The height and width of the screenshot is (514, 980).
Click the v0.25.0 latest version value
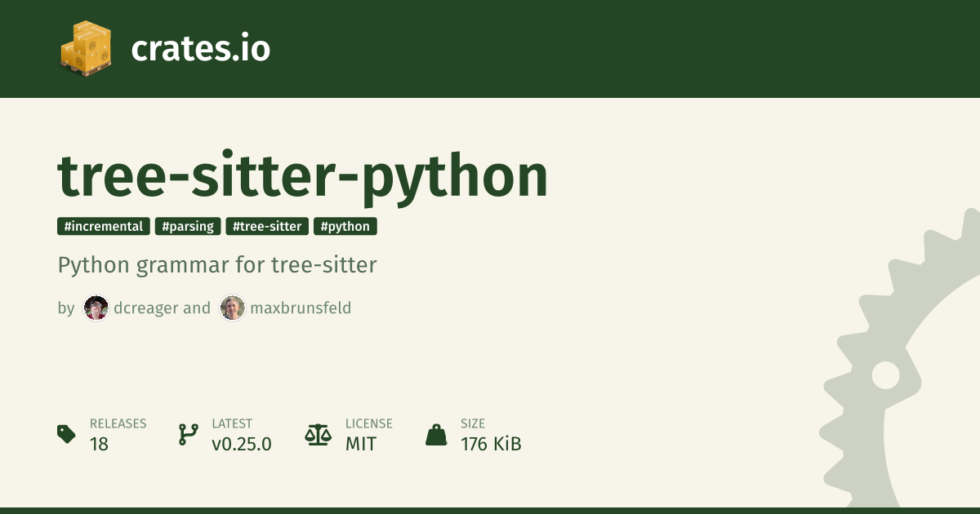click(x=242, y=444)
